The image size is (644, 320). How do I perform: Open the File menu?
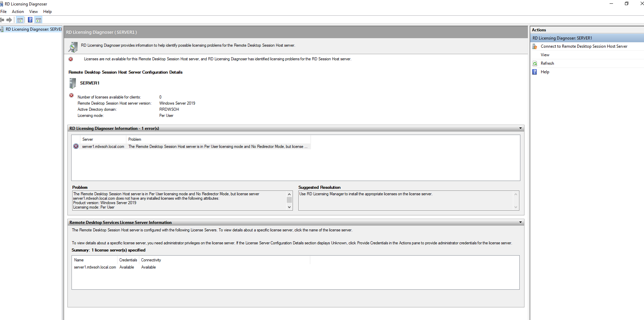coord(3,12)
